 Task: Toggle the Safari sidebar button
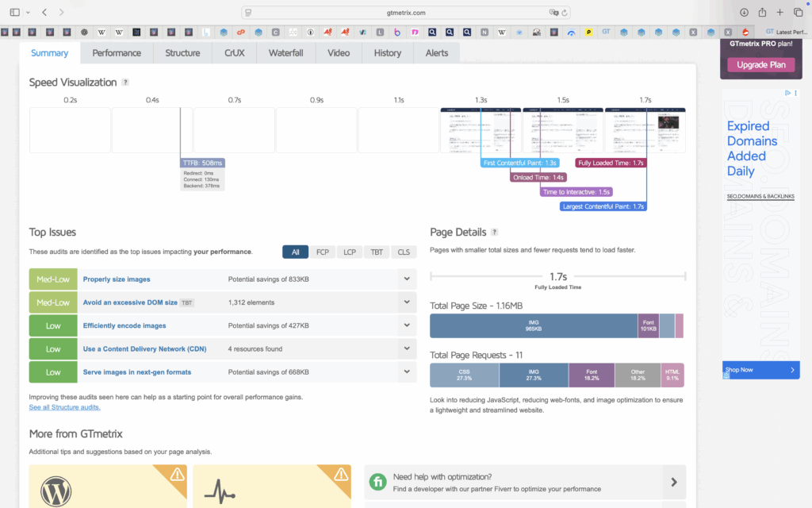(15, 13)
